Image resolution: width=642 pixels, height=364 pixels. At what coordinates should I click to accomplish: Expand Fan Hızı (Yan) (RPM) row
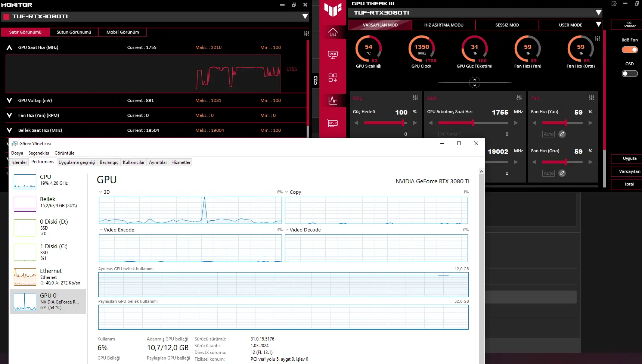tap(9, 115)
